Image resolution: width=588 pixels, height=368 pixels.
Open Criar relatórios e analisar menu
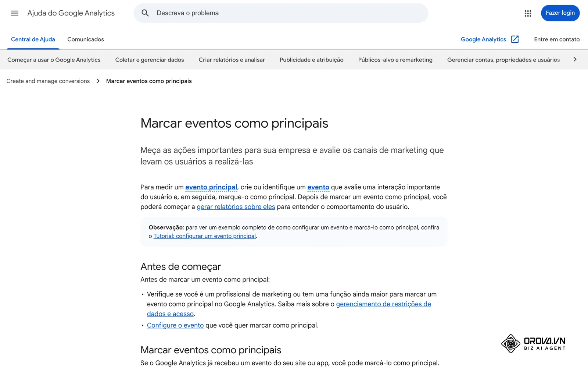click(232, 60)
